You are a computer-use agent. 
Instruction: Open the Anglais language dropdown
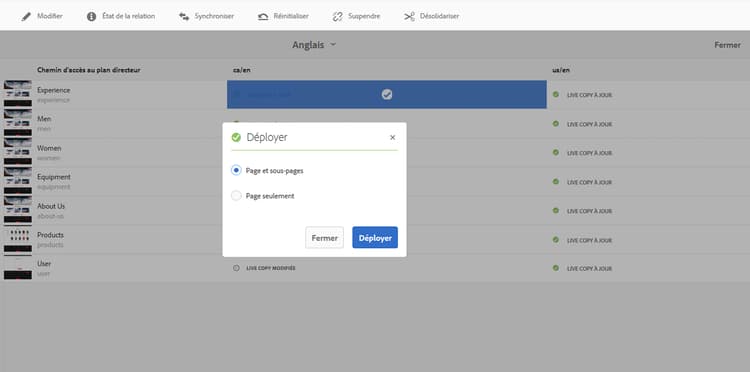click(x=314, y=45)
